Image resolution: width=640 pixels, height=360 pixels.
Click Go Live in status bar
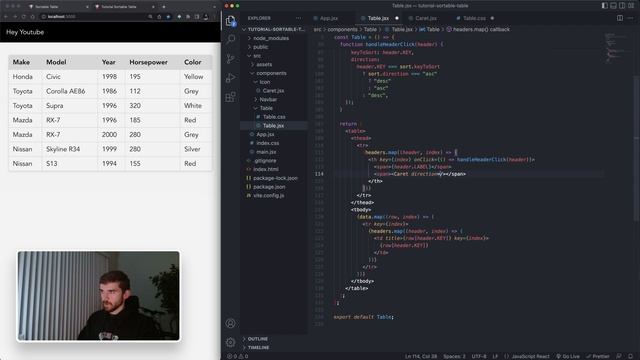pyautogui.click(x=568, y=356)
